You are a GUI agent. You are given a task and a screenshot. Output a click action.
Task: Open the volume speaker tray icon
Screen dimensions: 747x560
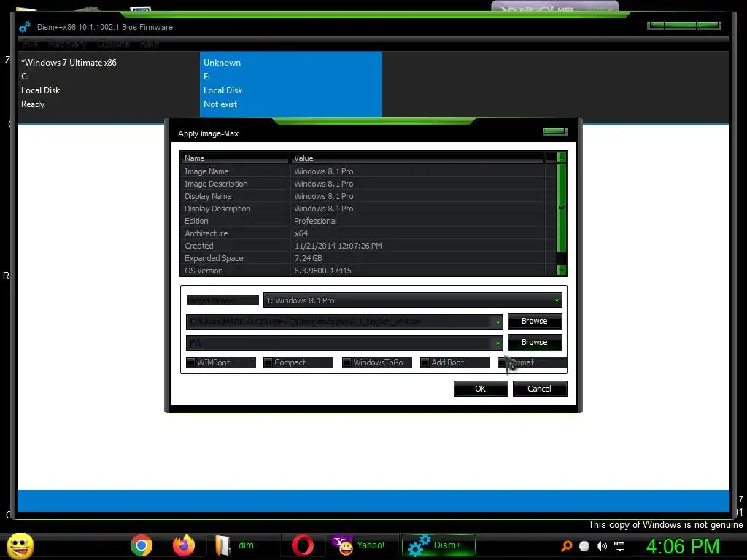(602, 546)
